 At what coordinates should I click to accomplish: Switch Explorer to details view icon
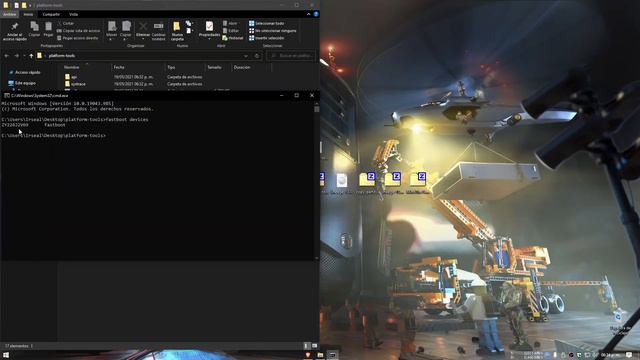click(307, 346)
